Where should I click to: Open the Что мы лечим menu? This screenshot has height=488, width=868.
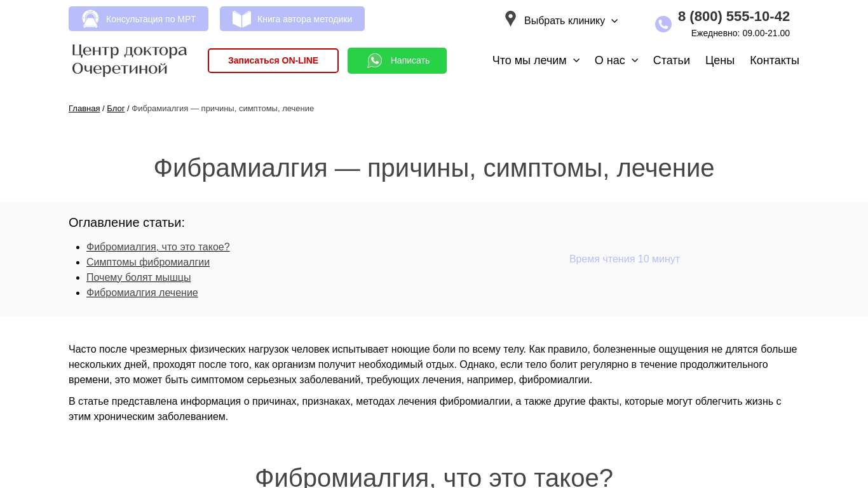click(536, 60)
